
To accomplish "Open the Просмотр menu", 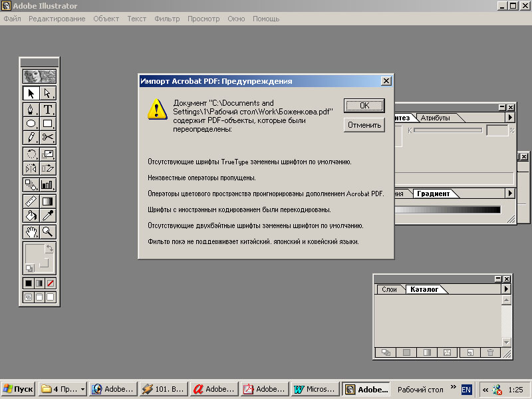I will click(x=203, y=19).
